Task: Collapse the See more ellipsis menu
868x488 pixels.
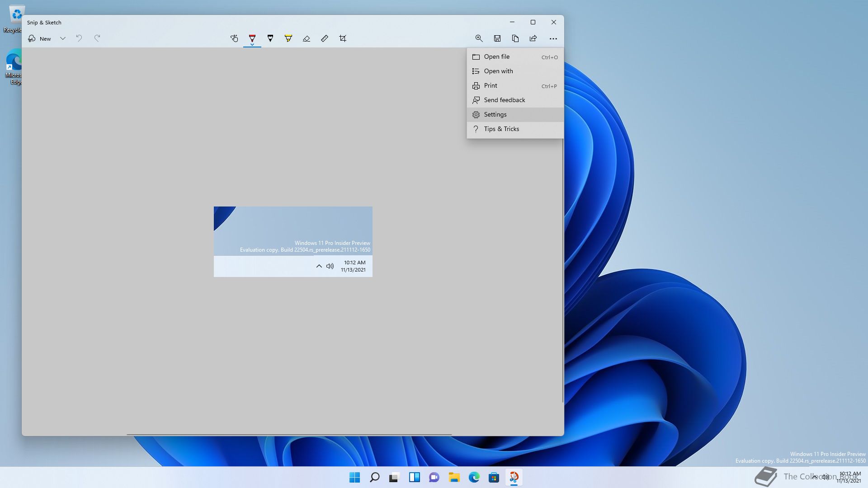Action: 553,38
